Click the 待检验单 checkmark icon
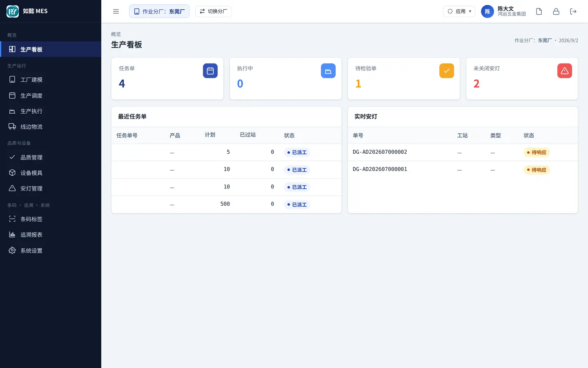588x368 pixels. tap(447, 71)
